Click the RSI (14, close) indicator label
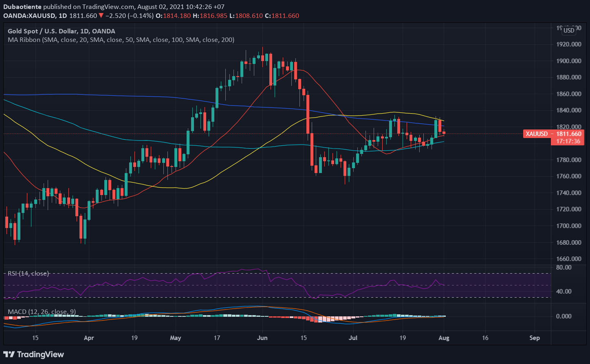 [29, 274]
